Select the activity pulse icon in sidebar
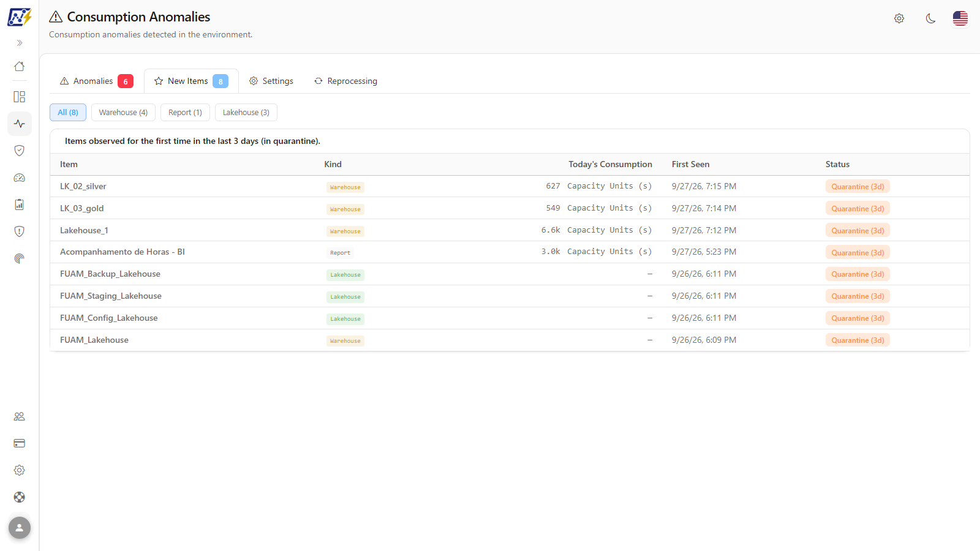 [20, 124]
